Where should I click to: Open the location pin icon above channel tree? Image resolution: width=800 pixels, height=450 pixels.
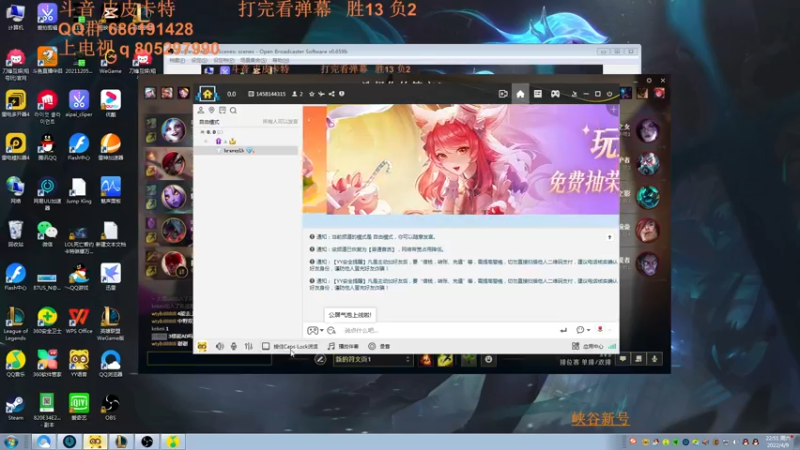click(x=211, y=110)
